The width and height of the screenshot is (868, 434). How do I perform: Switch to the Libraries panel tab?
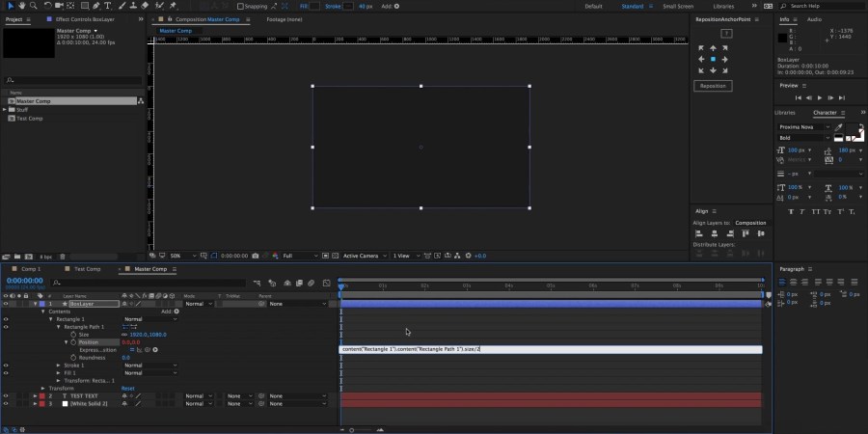click(x=784, y=113)
